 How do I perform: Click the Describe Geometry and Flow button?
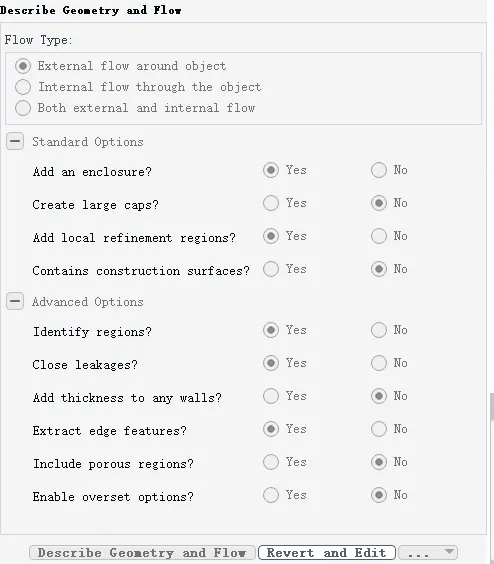tap(142, 552)
